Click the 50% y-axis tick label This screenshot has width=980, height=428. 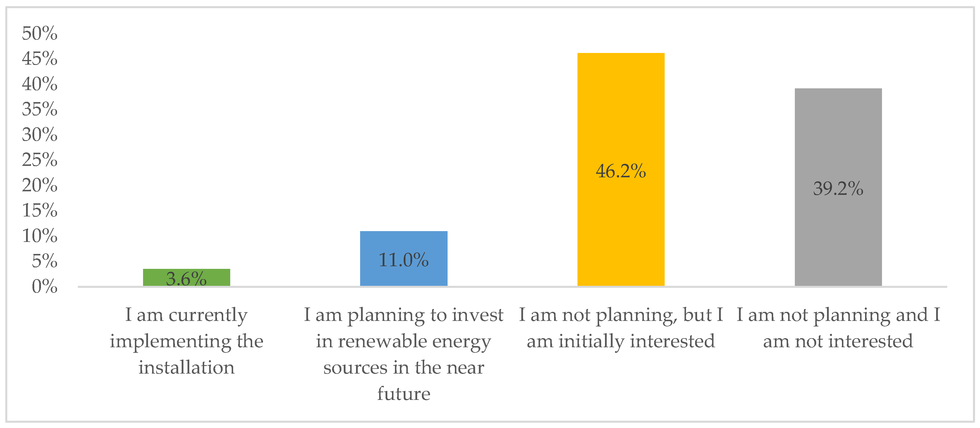click(39, 33)
